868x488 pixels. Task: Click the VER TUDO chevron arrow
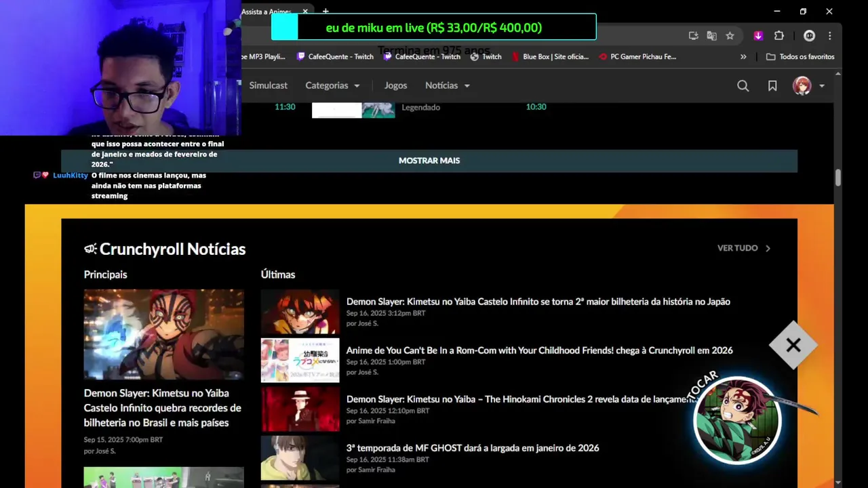[x=768, y=248]
